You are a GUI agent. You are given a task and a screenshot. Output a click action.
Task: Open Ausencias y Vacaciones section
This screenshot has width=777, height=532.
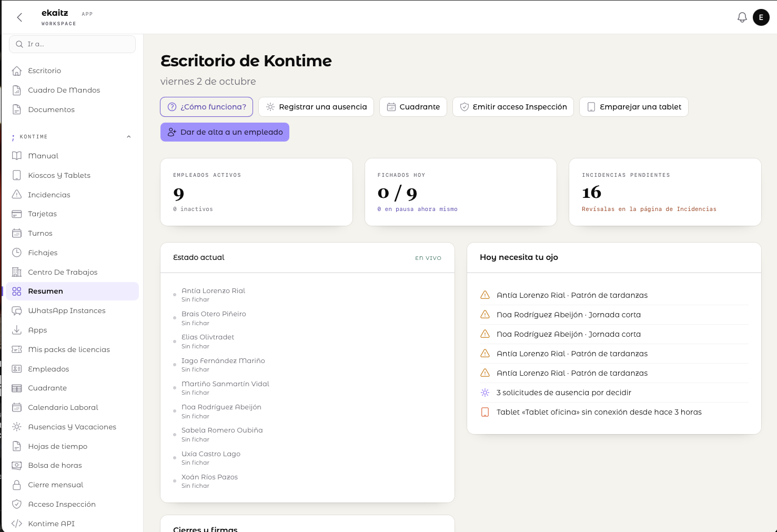pyautogui.click(x=72, y=427)
